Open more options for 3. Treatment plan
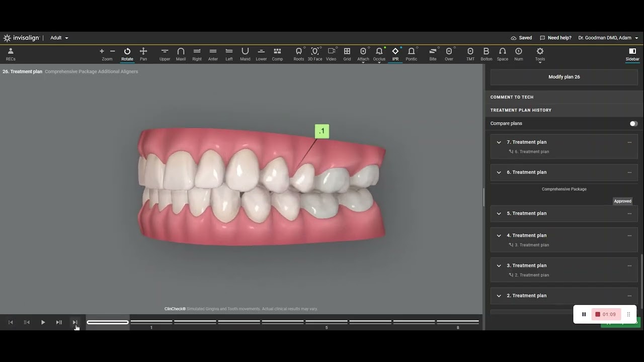 click(629, 265)
